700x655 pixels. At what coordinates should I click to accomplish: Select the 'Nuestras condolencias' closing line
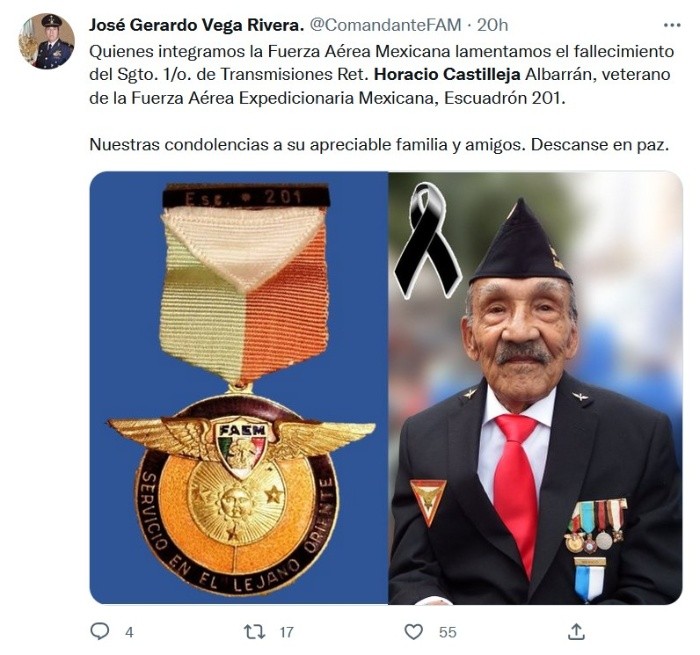[379, 145]
